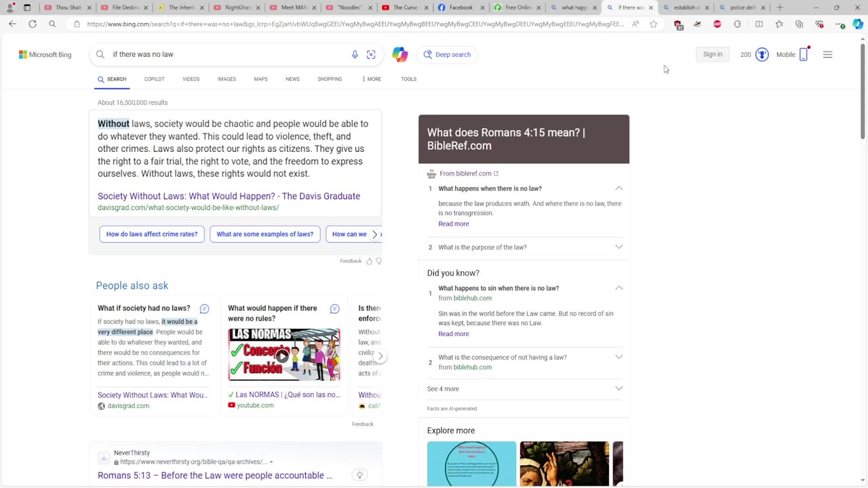The image size is (868, 488).
Task: Click lightbulb icon beside NeverThirsty result
Action: point(360,475)
